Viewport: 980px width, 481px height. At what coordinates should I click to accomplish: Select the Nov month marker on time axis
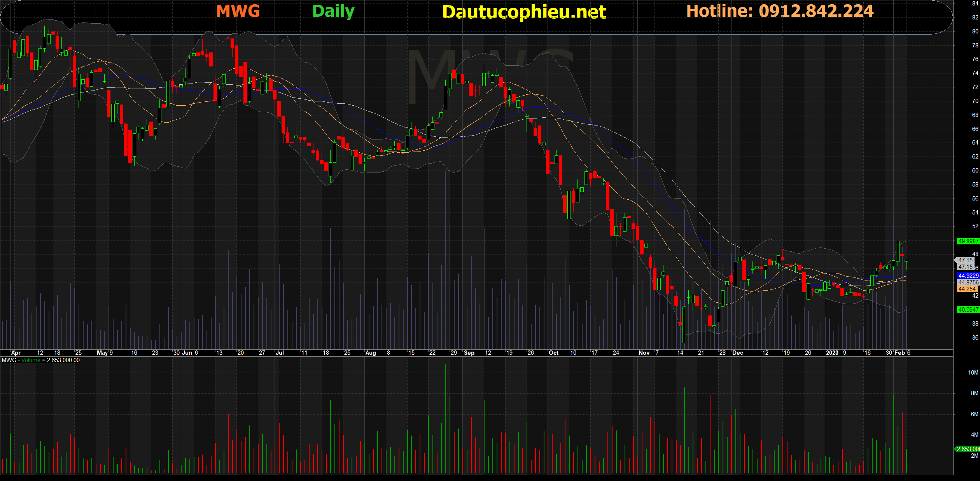(x=644, y=353)
